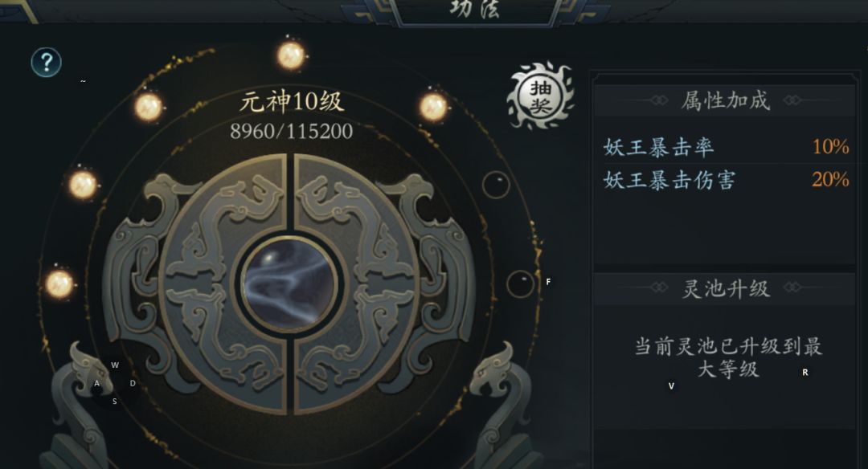Click the R key hint label
Viewport: 868px width, 469px height.
pos(805,372)
